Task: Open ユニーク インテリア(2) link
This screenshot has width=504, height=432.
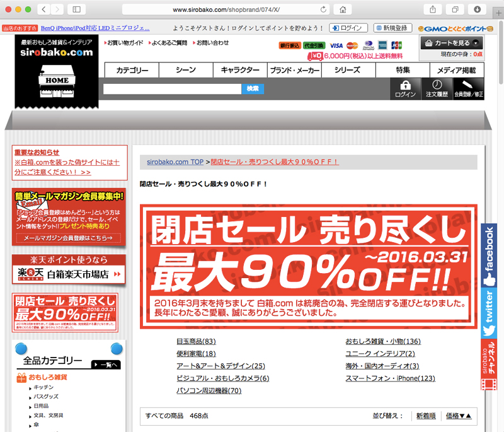Action: click(x=381, y=354)
